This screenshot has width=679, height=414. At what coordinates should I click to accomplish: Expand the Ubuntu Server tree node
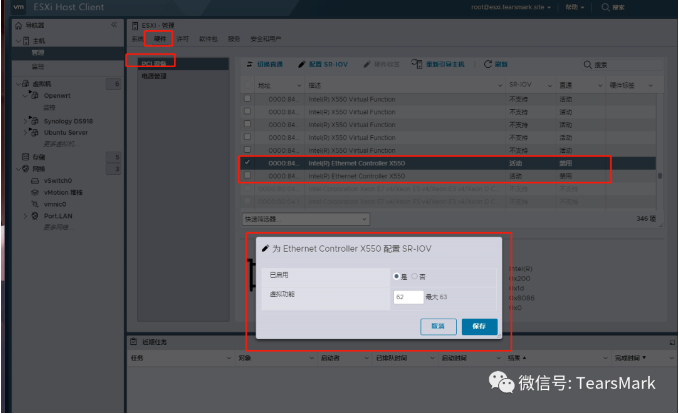25,133
